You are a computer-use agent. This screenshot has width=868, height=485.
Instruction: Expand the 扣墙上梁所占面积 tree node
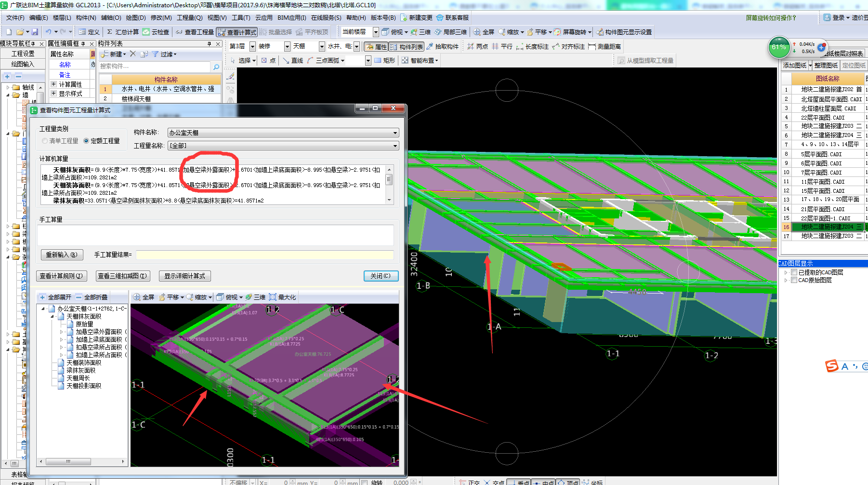click(62, 355)
